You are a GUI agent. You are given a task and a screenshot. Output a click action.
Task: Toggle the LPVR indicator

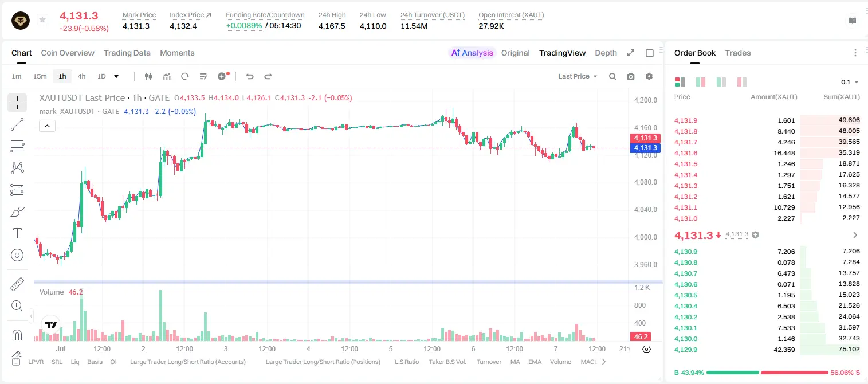click(x=36, y=362)
